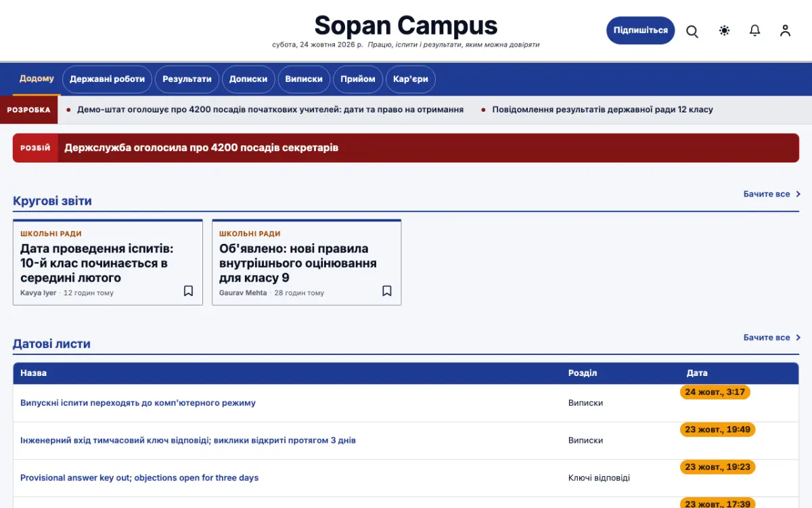This screenshot has width=812, height=508.
Task: Toggle the light/dark theme sun icon
Action: coord(725,30)
